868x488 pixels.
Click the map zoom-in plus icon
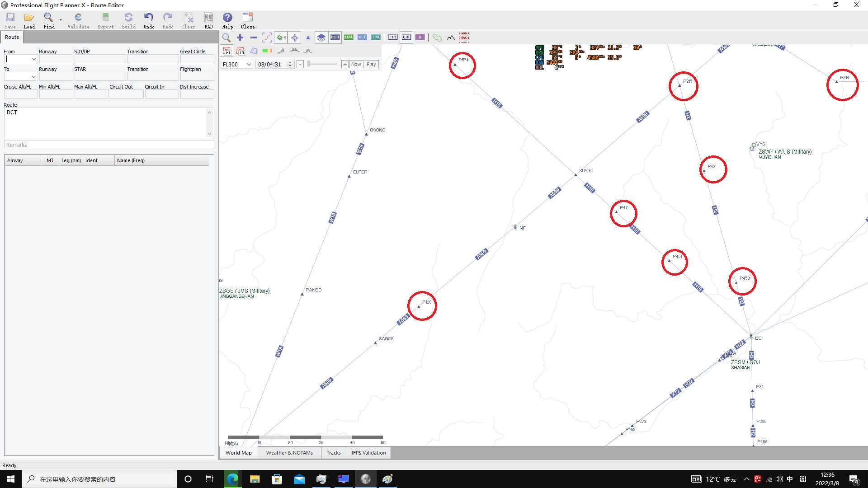tap(240, 38)
